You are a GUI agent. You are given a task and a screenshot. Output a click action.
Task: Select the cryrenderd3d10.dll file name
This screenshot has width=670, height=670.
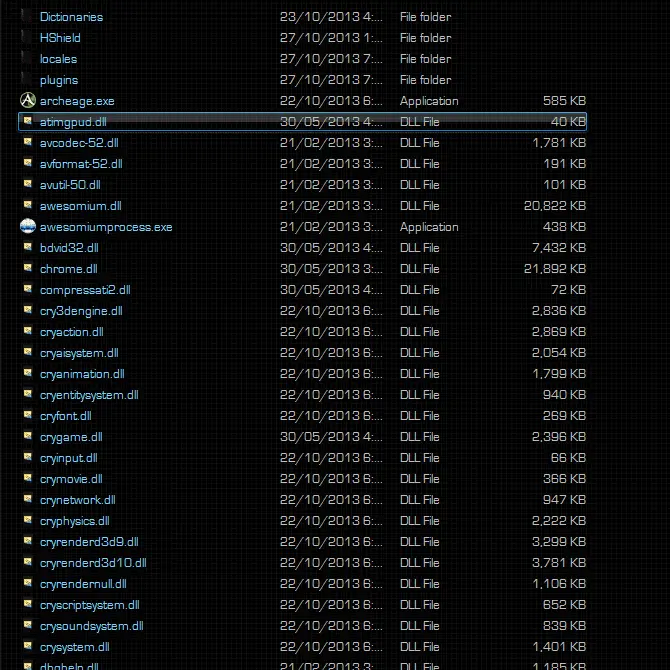click(93, 563)
